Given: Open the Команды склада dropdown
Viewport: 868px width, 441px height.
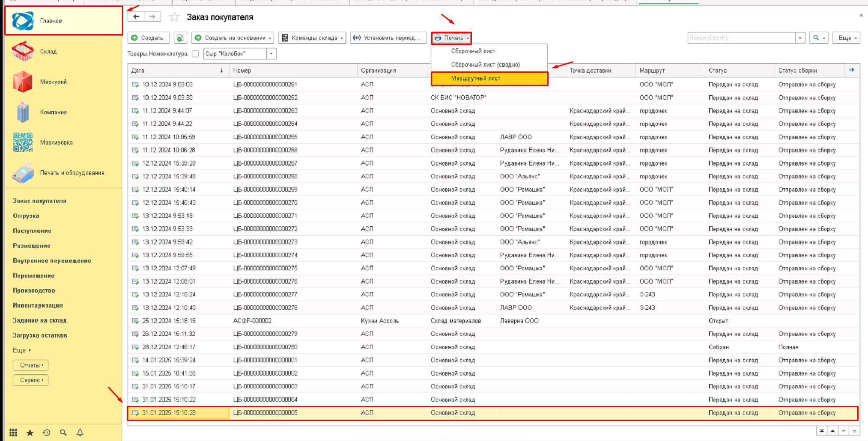Looking at the screenshot, I should 312,38.
